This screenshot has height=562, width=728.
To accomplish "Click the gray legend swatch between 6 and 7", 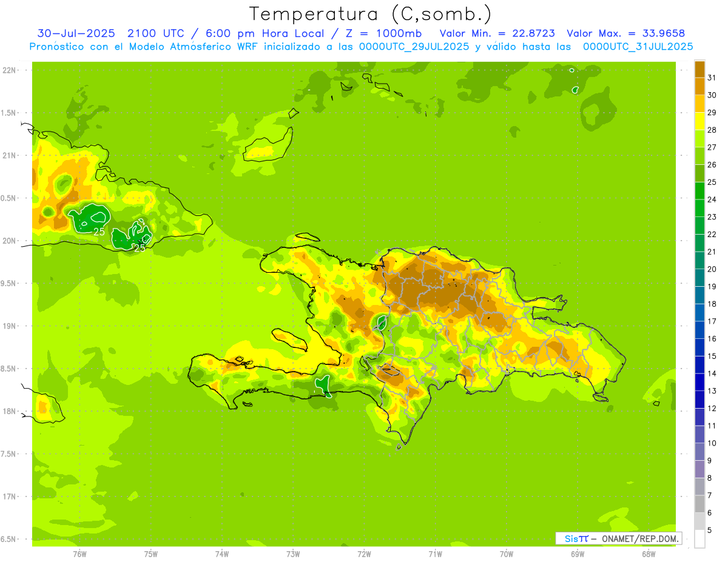I will (699, 504).
